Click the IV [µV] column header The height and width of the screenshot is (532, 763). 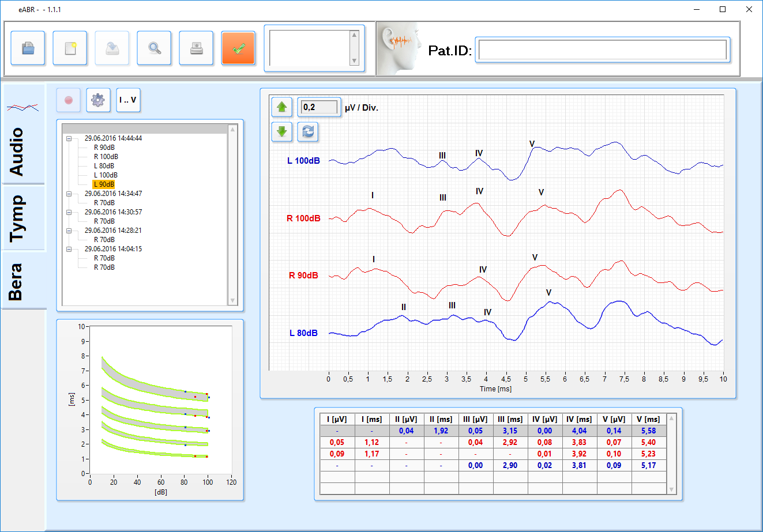click(x=545, y=419)
